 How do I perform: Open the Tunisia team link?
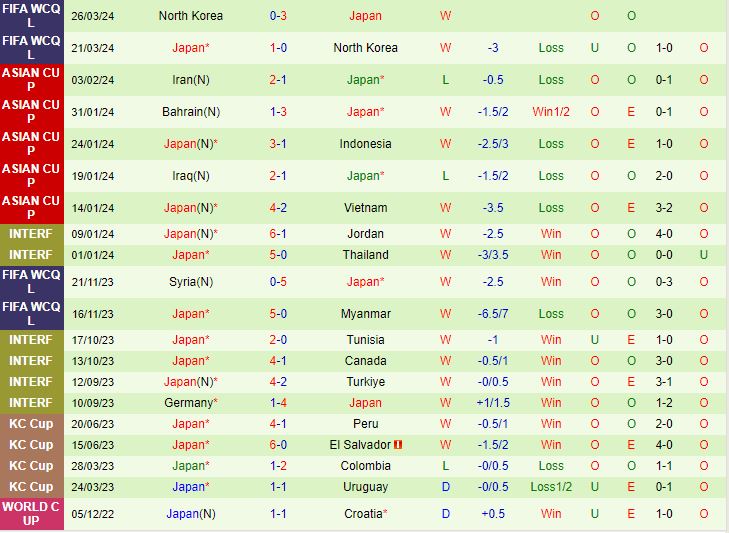(x=365, y=340)
